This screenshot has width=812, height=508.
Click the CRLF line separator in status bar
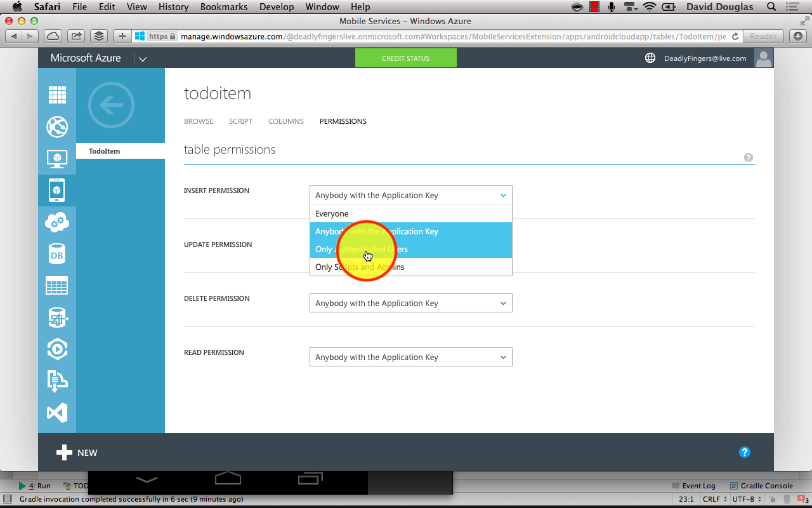click(x=714, y=499)
